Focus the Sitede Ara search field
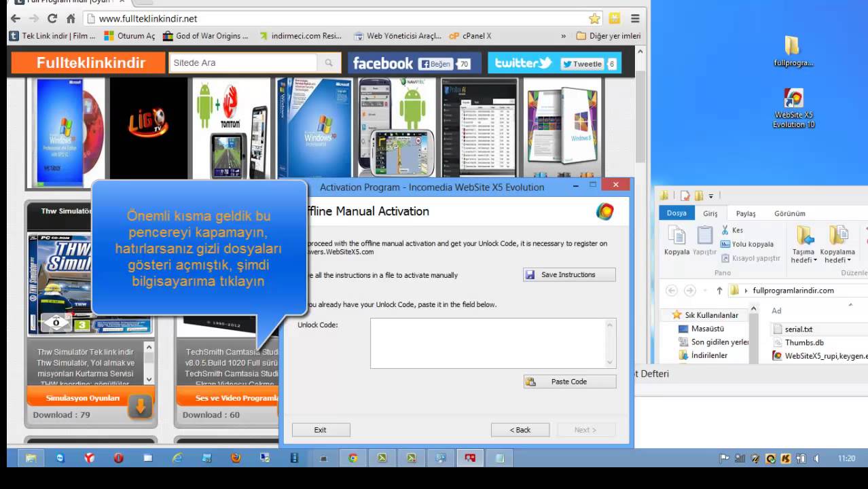The height and width of the screenshot is (489, 868). click(x=243, y=62)
